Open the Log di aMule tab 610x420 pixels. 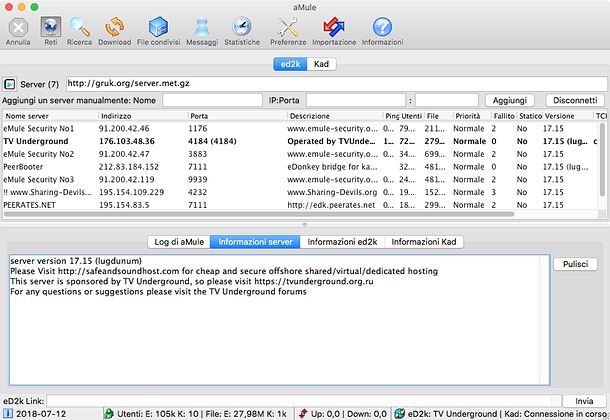coord(179,242)
